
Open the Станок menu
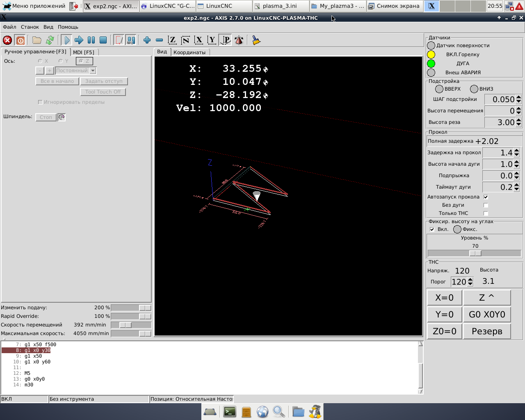tap(30, 27)
